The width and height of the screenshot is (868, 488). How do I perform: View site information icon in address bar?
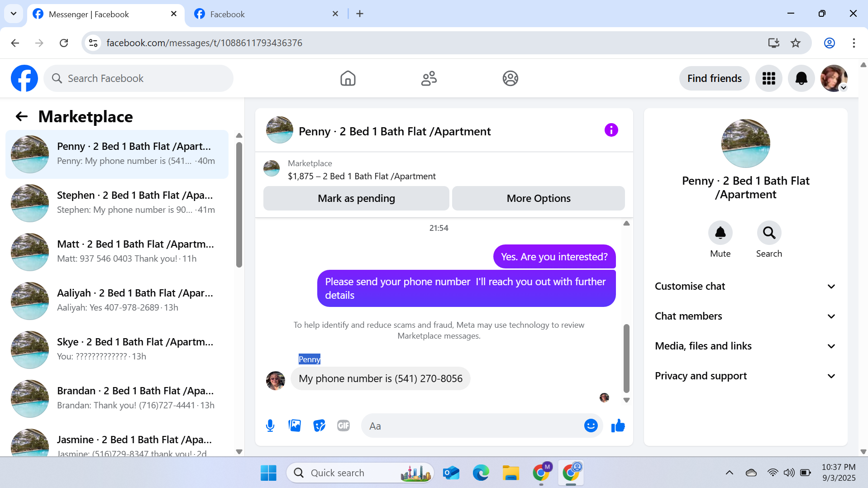[x=93, y=43]
